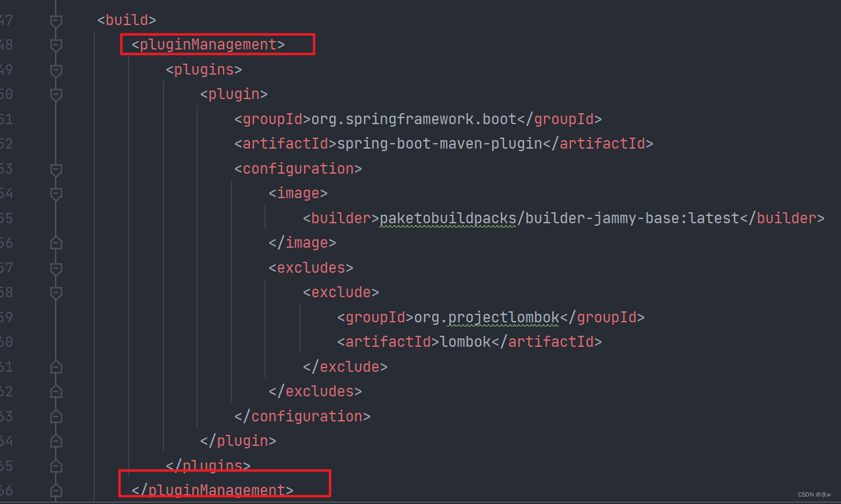Click the value spring-boot-maven-plugin

(x=440, y=144)
